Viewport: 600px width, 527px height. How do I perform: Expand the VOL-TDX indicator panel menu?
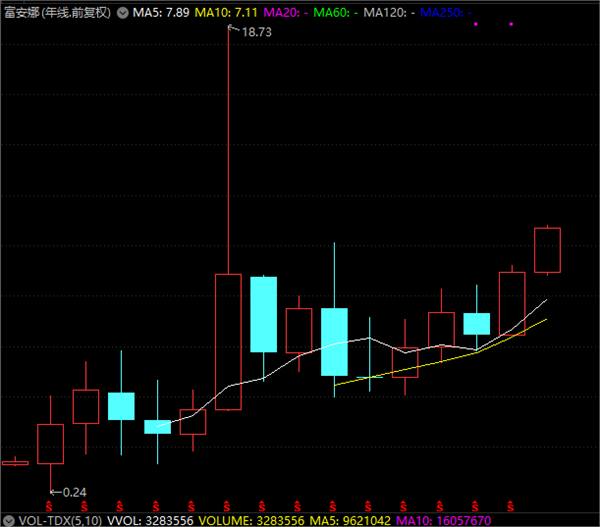8,520
